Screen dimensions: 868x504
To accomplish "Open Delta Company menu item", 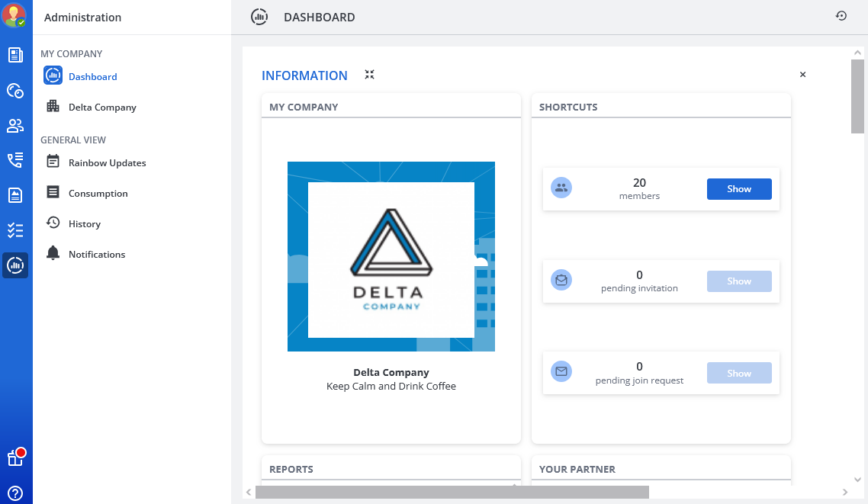I will [102, 108].
